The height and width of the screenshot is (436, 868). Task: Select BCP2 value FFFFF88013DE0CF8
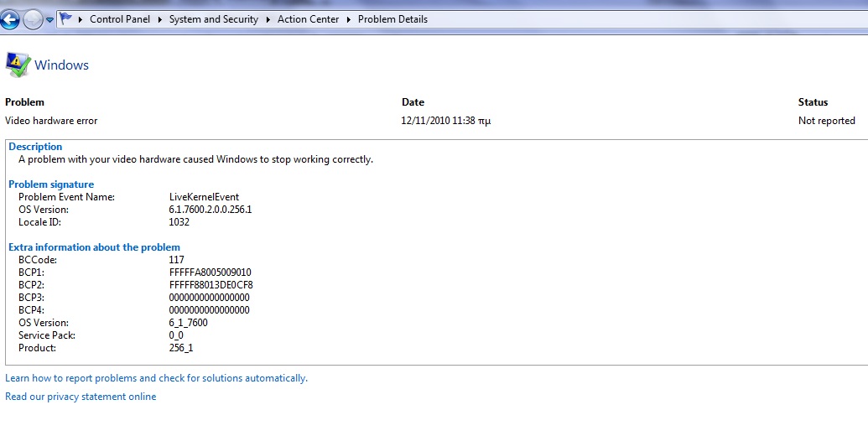pyautogui.click(x=211, y=285)
